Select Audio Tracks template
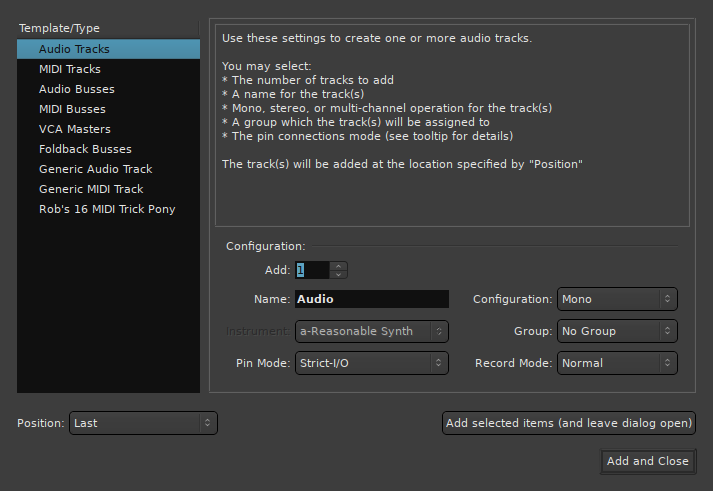Screen dimensions: 713x491 pyautogui.click(x=74, y=49)
